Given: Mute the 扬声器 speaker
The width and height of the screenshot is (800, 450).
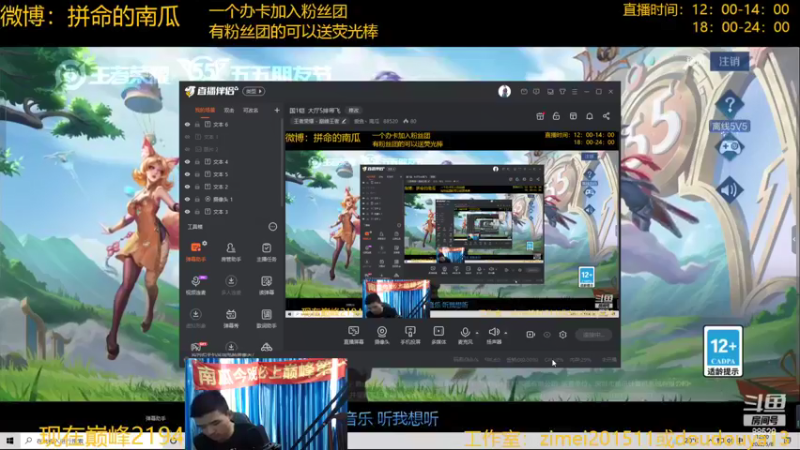Looking at the screenshot, I should [x=493, y=335].
